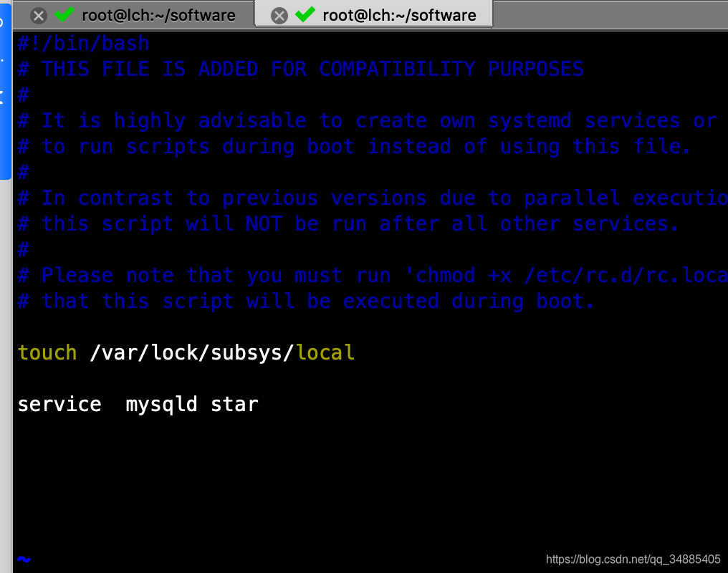Viewport: 728px width, 573px height.
Task: Click the 'to run scripts during boot' line
Action: 354,147
